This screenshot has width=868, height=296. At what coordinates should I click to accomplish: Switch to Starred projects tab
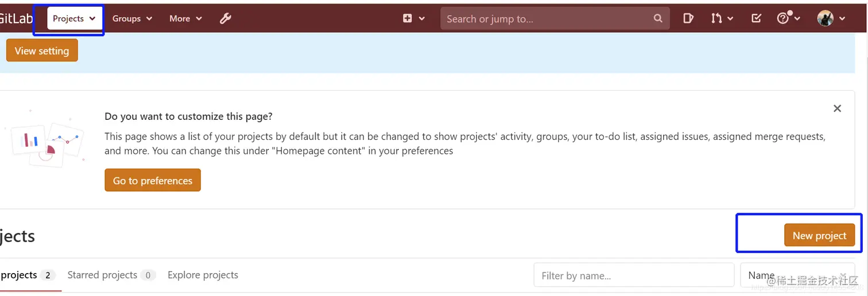(x=111, y=275)
